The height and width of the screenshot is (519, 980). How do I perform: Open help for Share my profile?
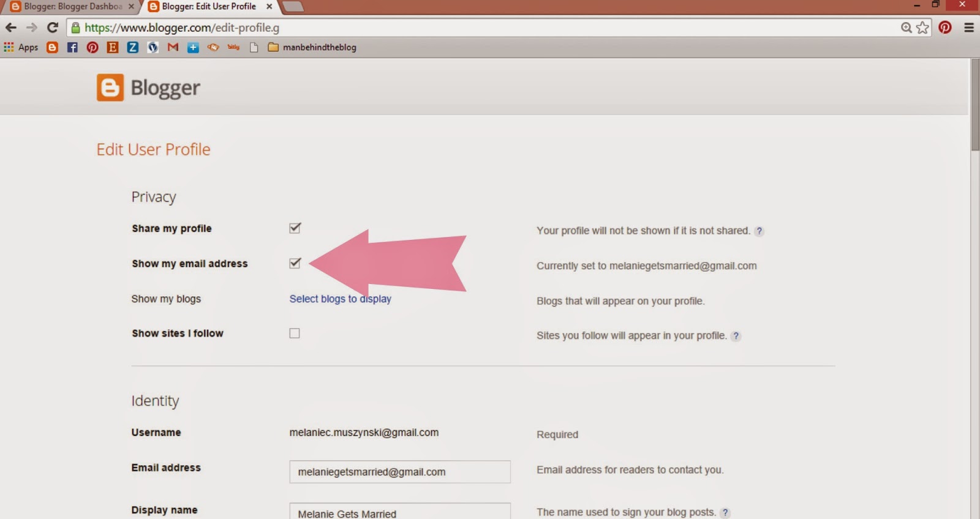[x=759, y=231]
